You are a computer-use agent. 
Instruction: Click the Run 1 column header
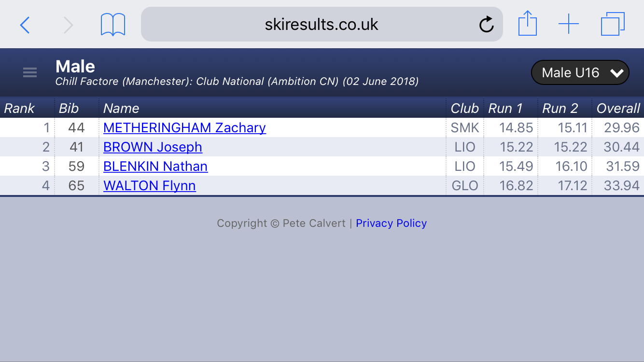(x=505, y=108)
